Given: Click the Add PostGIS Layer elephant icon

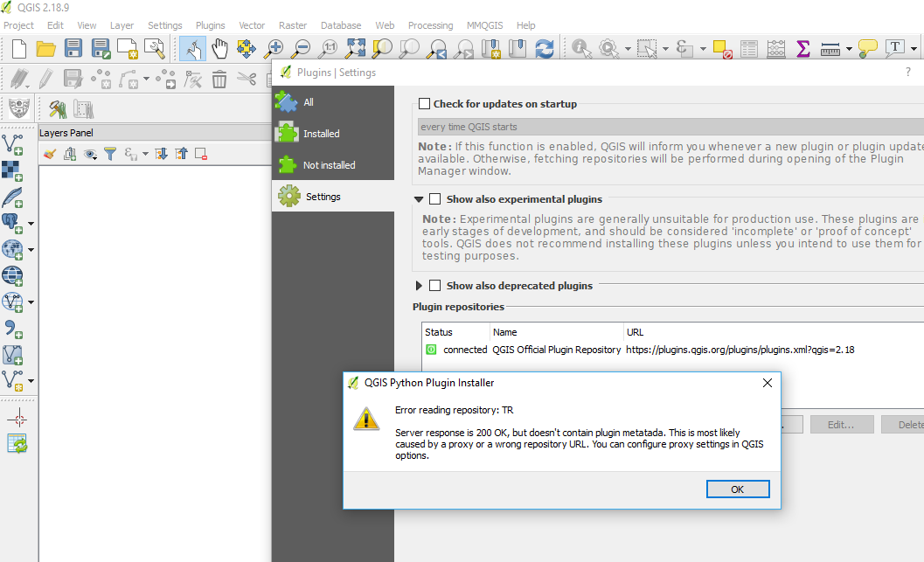Looking at the screenshot, I should pyautogui.click(x=11, y=223).
